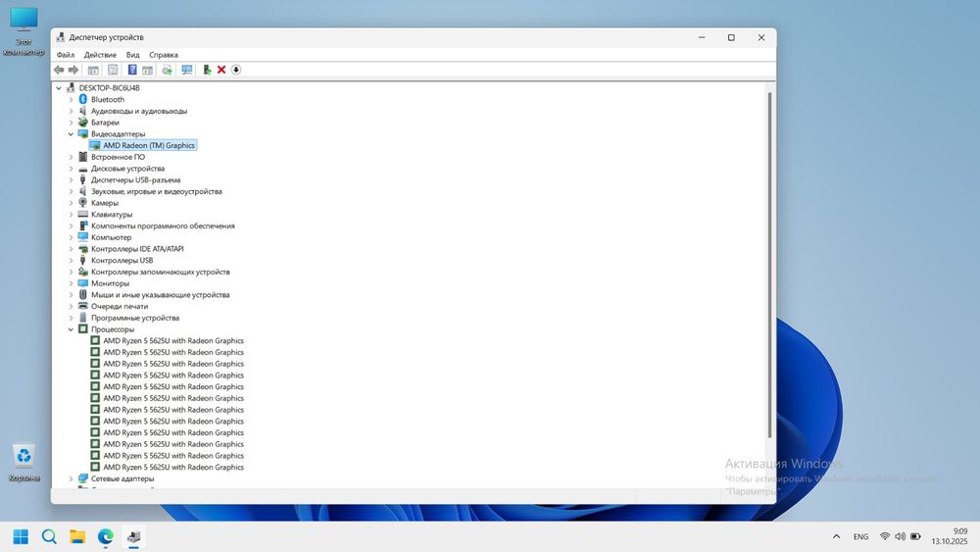Click the computer icon beside DESKTOP-8IC6U4B
The height and width of the screenshot is (552, 980).
click(71, 88)
